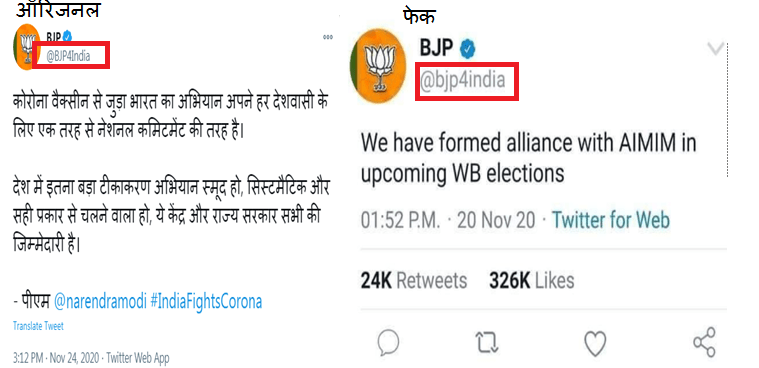Click the verified badge on original BJP tweet
The width and height of the screenshot is (759, 368).
(x=68, y=36)
